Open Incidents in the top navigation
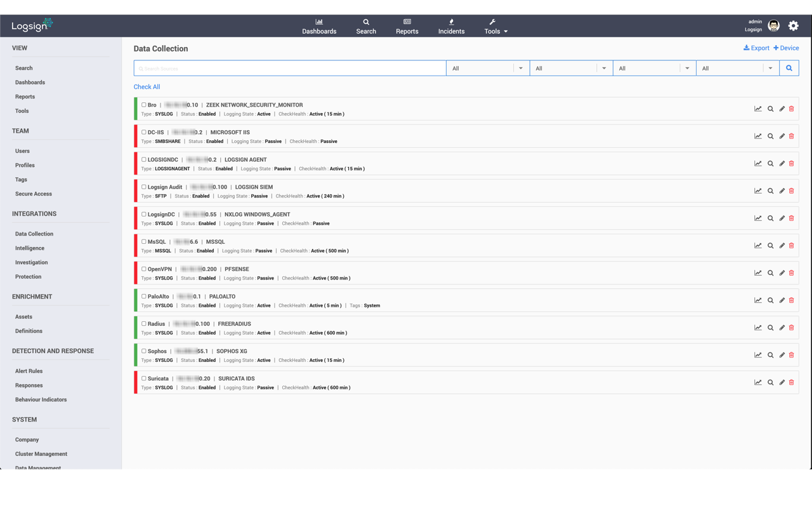812x508 pixels. 452,26
